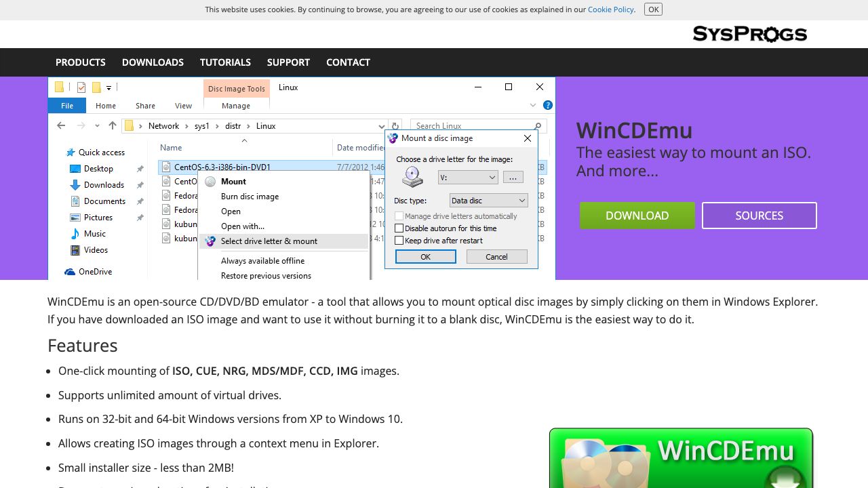The image size is (868, 488).
Task: Go to the DOWNLOADS nav item
Action: pyautogui.click(x=153, y=62)
